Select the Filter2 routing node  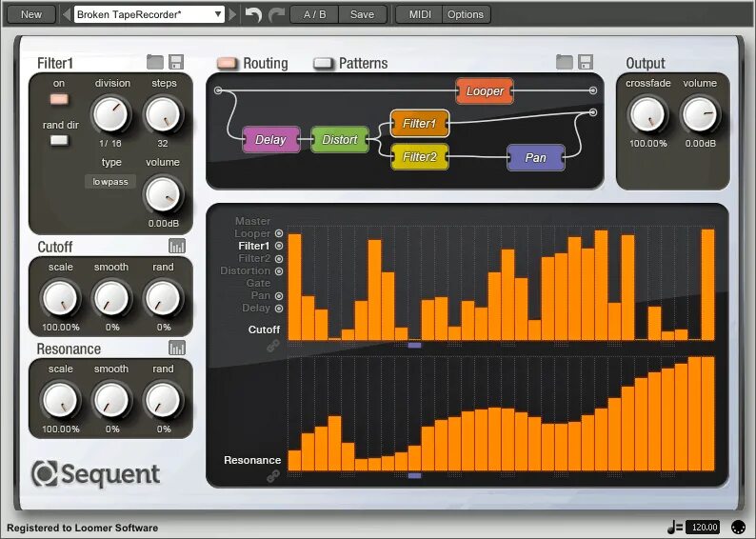[420, 157]
